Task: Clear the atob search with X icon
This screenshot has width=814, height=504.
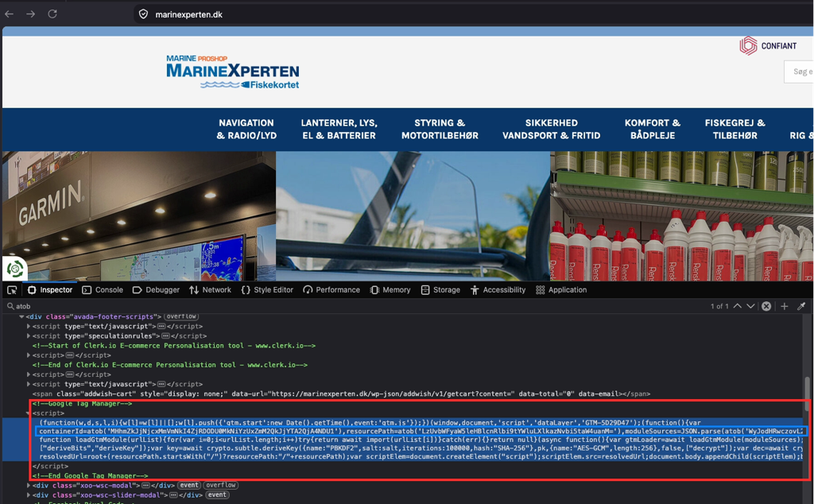Action: coord(766,306)
